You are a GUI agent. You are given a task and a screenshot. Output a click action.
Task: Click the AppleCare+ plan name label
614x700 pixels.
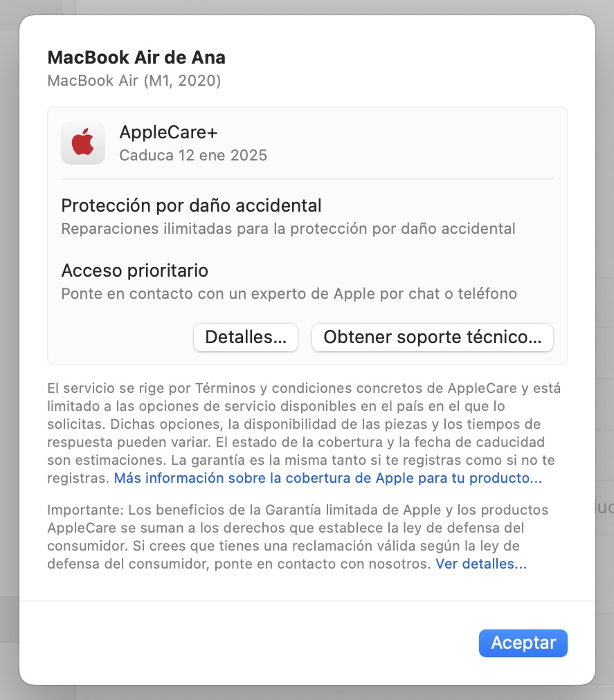click(x=168, y=132)
